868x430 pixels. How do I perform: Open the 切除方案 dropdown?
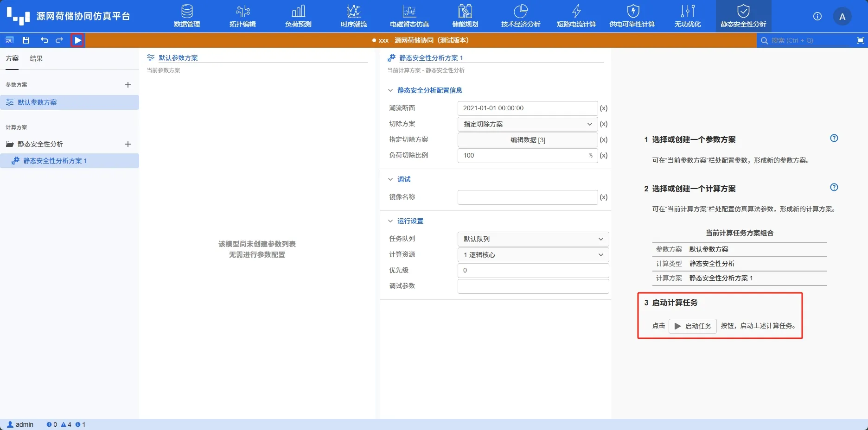tap(528, 124)
